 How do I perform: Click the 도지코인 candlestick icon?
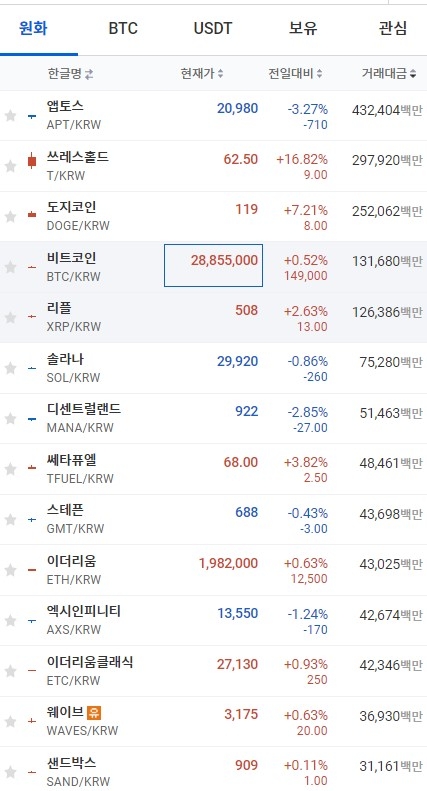32,214
